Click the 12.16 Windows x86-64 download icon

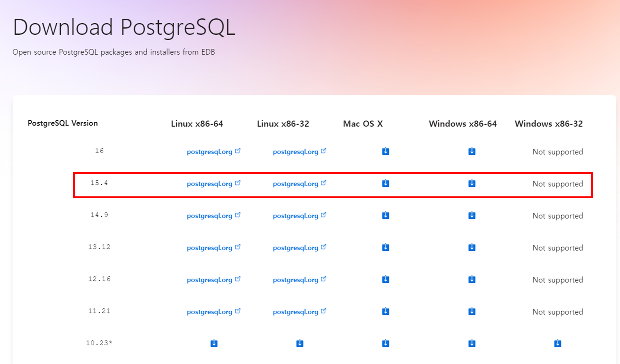[x=472, y=279]
